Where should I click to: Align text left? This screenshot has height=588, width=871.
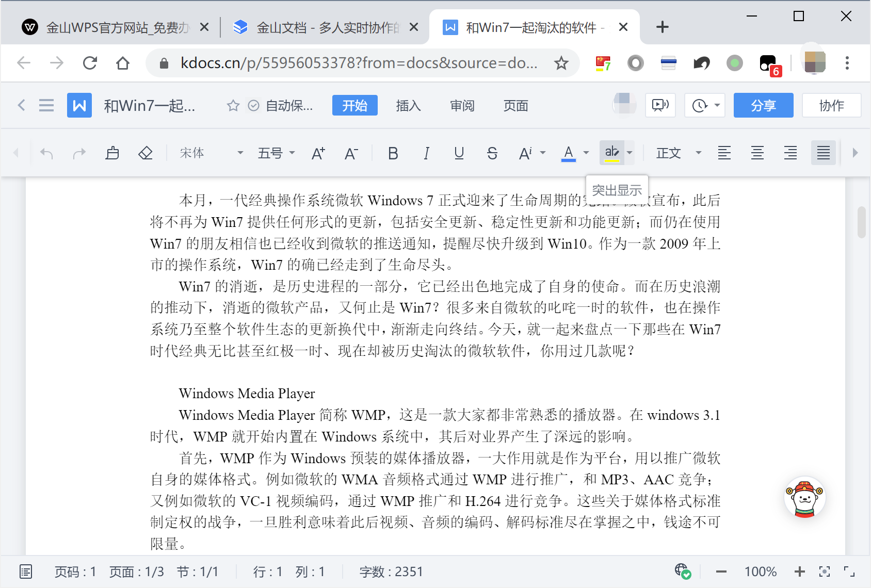coord(724,153)
